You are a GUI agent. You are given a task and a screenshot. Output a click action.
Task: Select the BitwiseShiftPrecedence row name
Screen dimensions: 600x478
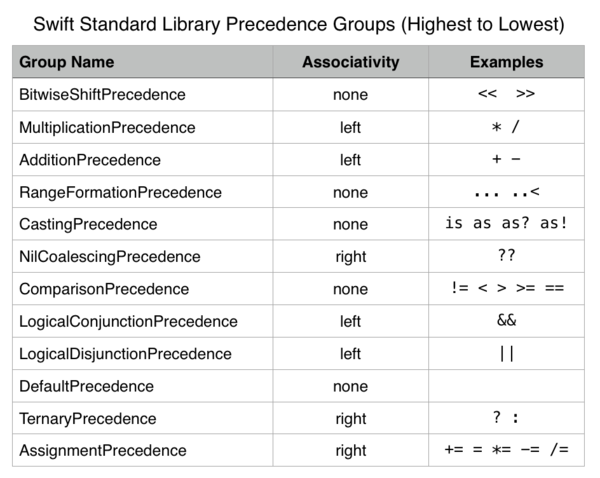click(x=102, y=95)
